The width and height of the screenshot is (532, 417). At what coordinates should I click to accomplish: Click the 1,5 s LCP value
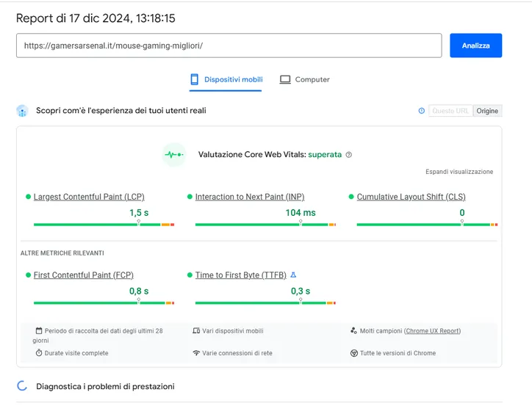139,213
